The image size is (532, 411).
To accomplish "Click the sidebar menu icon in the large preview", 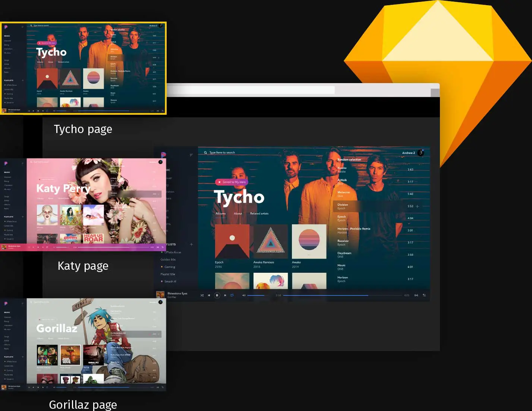I will 191,155.
